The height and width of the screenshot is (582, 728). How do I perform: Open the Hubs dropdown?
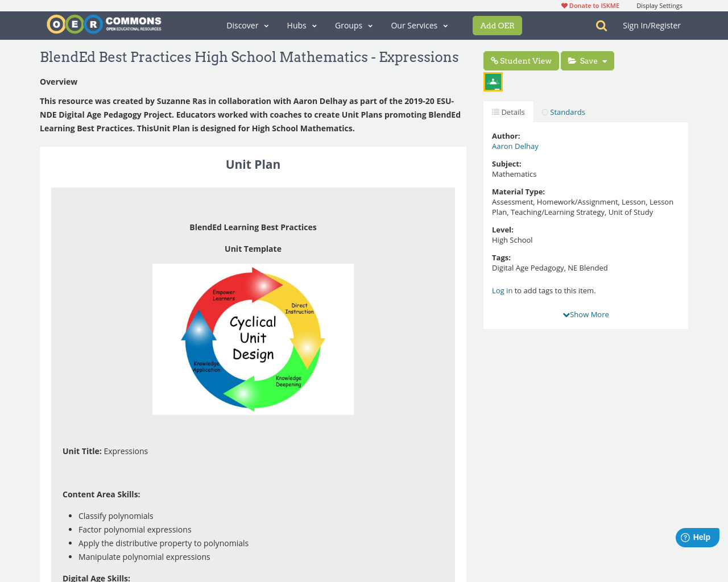(x=301, y=24)
